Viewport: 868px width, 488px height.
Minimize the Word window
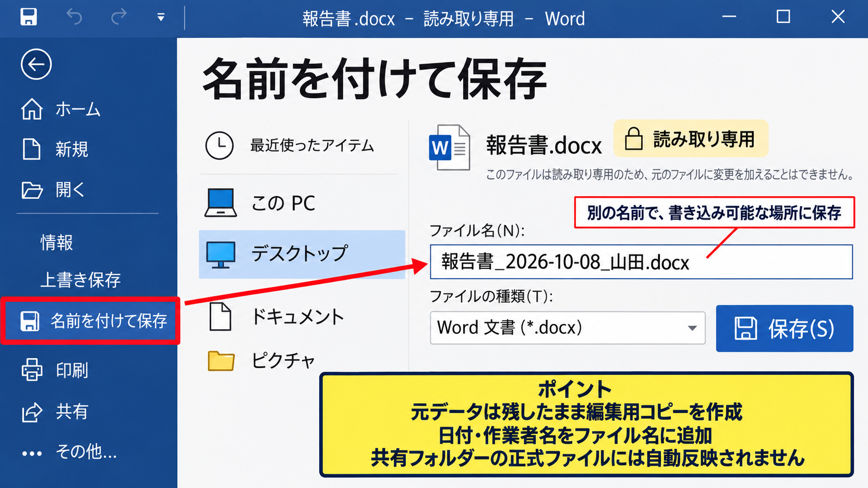pos(729,17)
